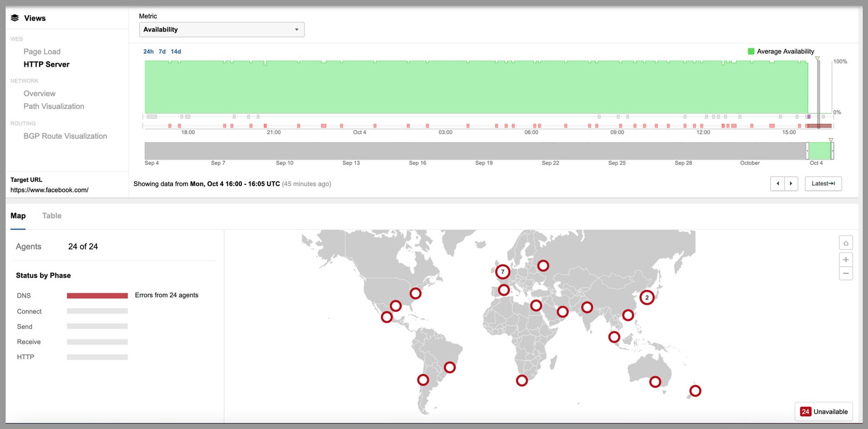Select the 24h time range
Viewport: 868px width, 429px height.
(x=148, y=52)
